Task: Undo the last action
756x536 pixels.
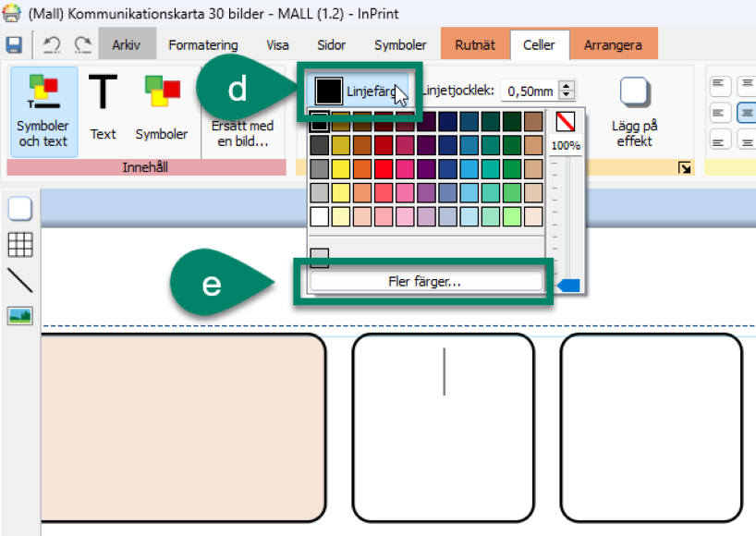Action: click(53, 45)
